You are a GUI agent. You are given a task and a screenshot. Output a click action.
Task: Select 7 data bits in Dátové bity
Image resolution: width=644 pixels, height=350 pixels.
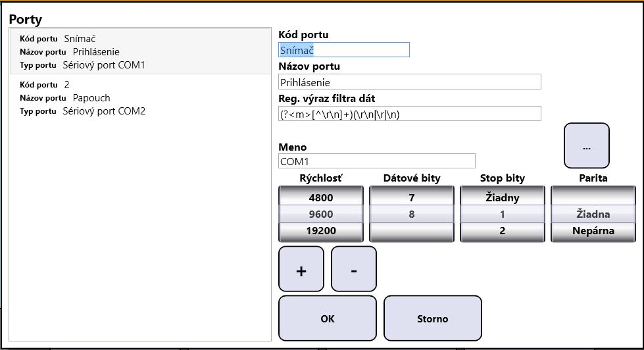[x=412, y=197]
